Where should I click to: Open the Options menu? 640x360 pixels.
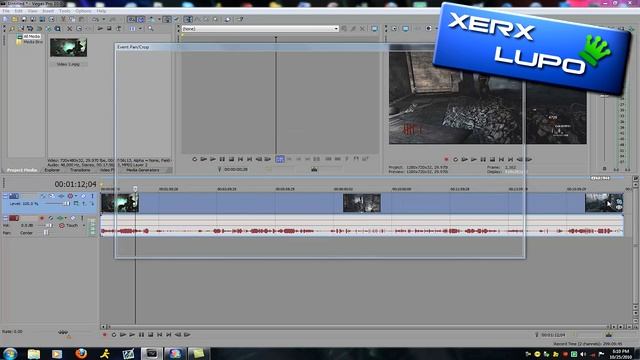click(x=83, y=11)
